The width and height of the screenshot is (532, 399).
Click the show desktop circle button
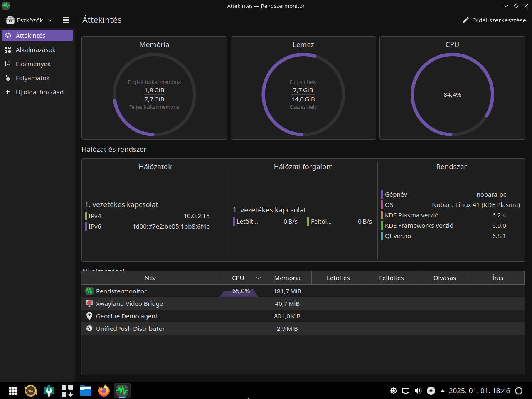[x=519, y=391]
